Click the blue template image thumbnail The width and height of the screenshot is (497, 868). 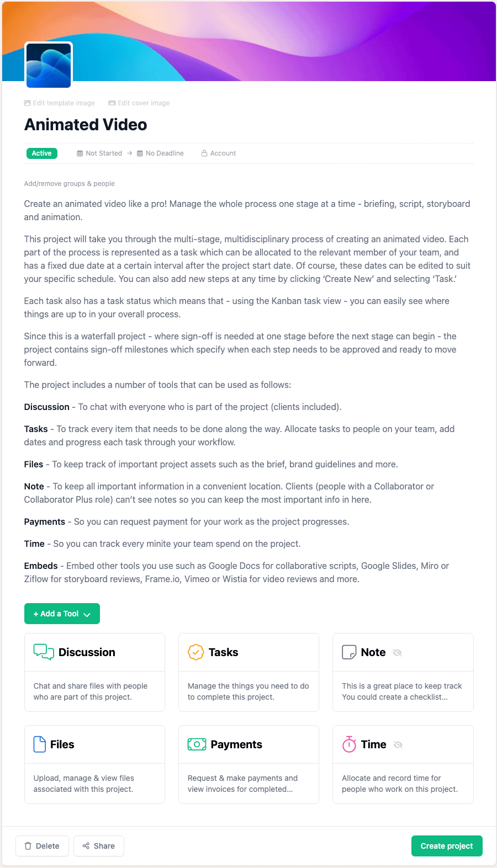click(49, 65)
